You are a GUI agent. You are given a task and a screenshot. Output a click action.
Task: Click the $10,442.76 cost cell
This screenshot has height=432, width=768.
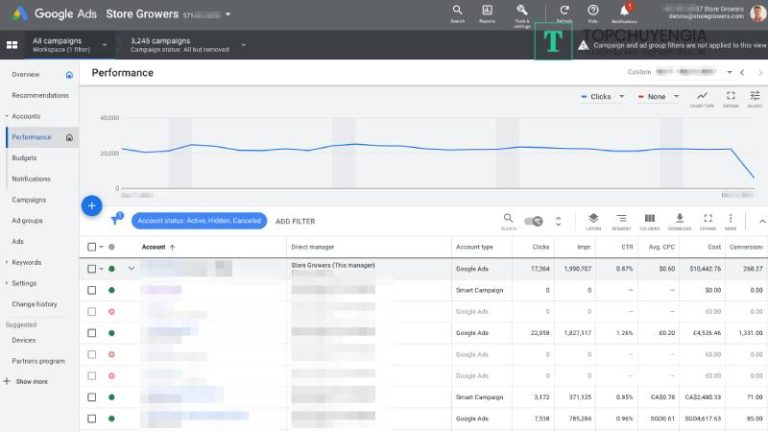click(x=703, y=269)
